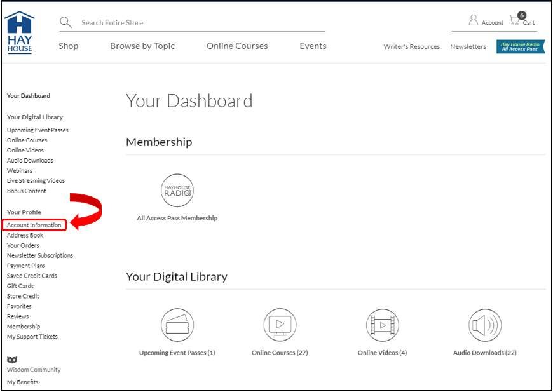Image resolution: width=553 pixels, height=392 pixels.
Task: Open the Account user icon
Action: click(474, 20)
